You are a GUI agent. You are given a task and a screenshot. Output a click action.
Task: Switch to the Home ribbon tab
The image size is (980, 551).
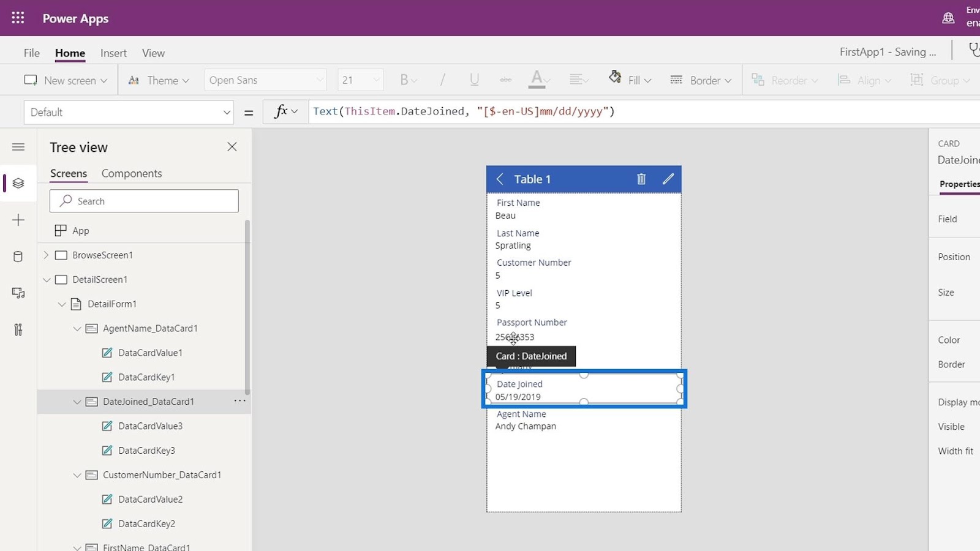tap(70, 53)
